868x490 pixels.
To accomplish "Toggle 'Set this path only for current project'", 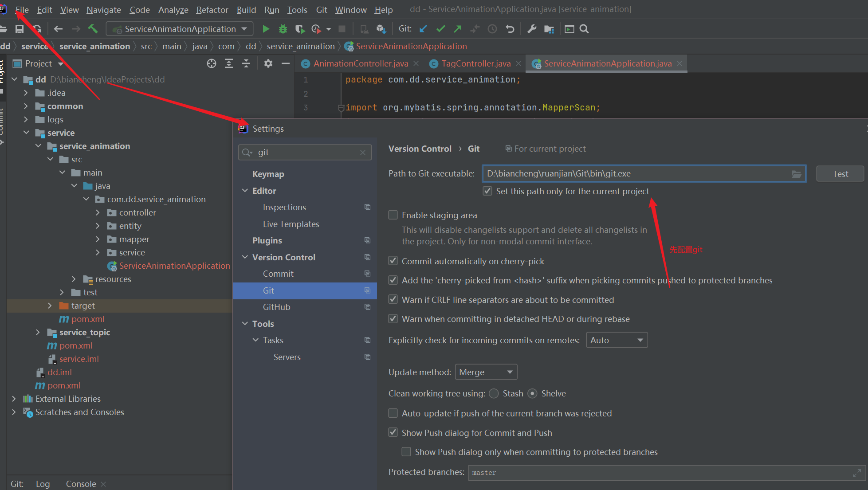I will click(487, 191).
